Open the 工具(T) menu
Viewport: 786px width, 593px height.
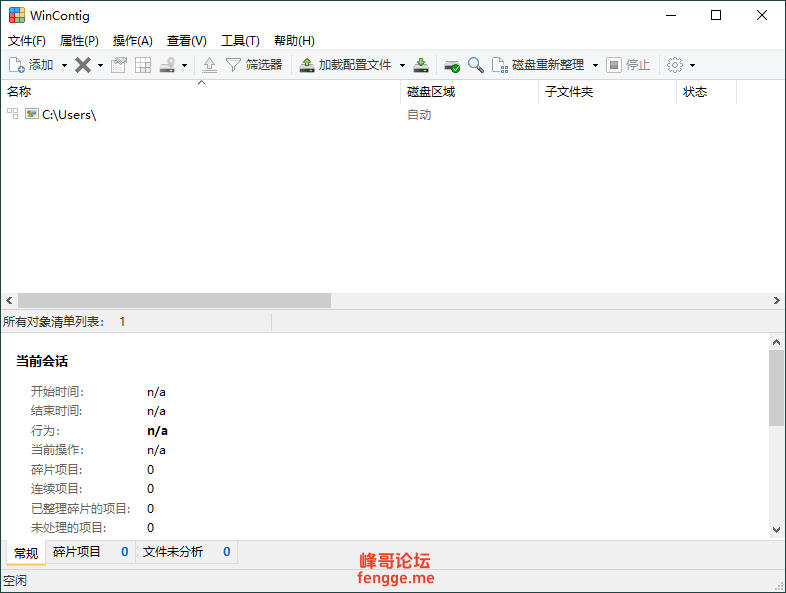(240, 41)
